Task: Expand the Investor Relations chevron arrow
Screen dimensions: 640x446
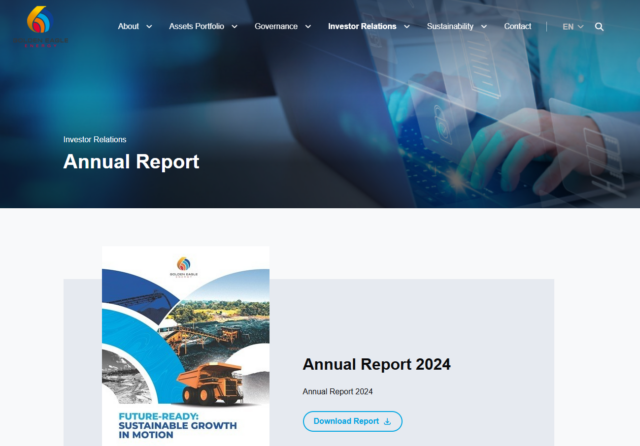Action: [x=406, y=27]
